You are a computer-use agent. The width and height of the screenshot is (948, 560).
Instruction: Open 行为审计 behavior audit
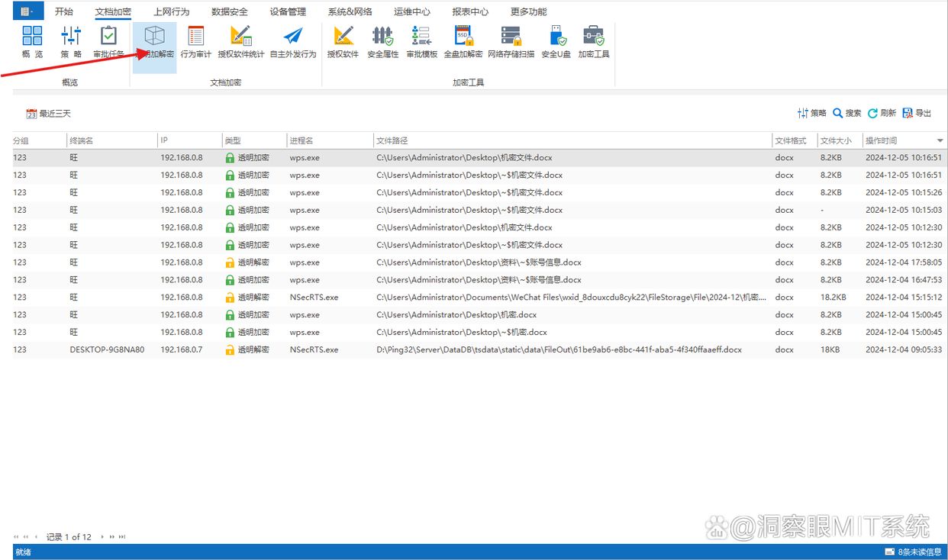pyautogui.click(x=196, y=42)
